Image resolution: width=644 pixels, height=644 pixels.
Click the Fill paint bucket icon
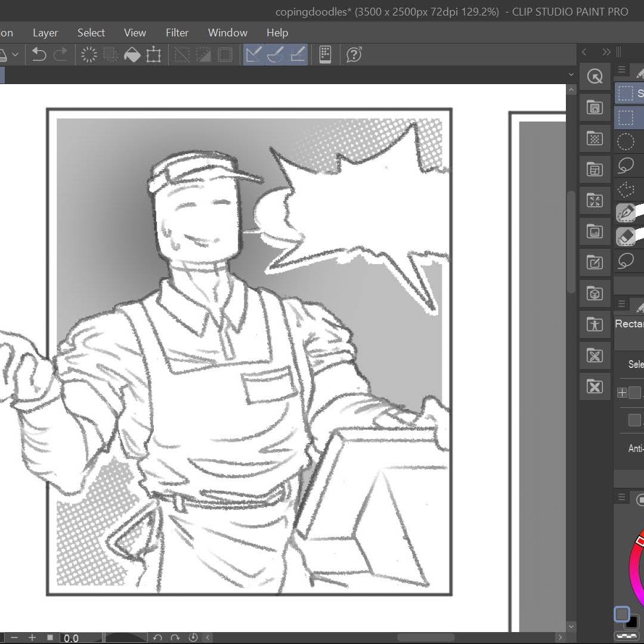[132, 55]
